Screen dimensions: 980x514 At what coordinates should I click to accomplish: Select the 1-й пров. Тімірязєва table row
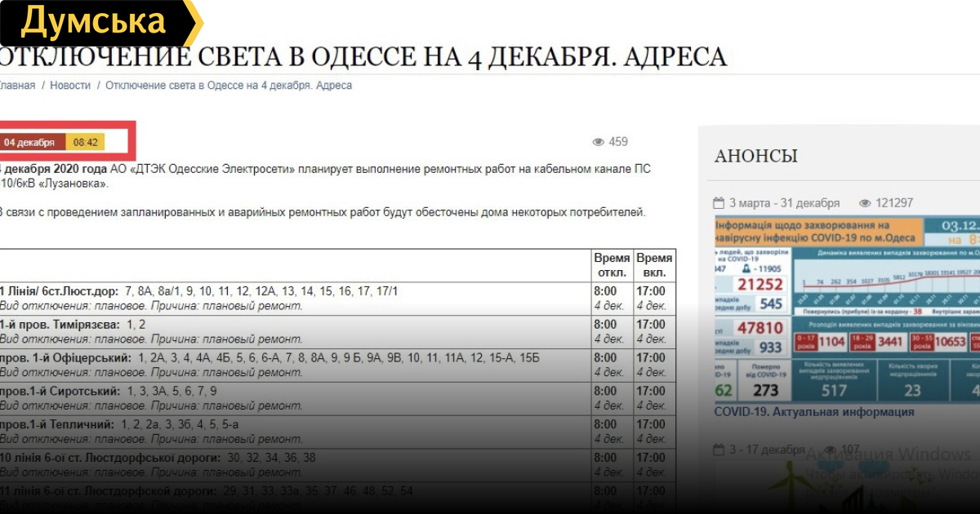click(294, 332)
